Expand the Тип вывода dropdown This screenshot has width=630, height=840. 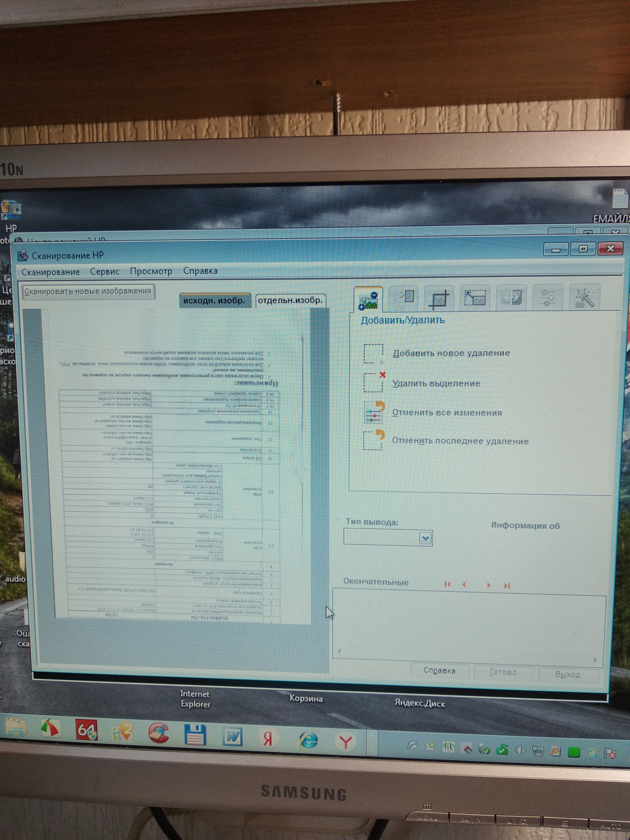pos(425,538)
